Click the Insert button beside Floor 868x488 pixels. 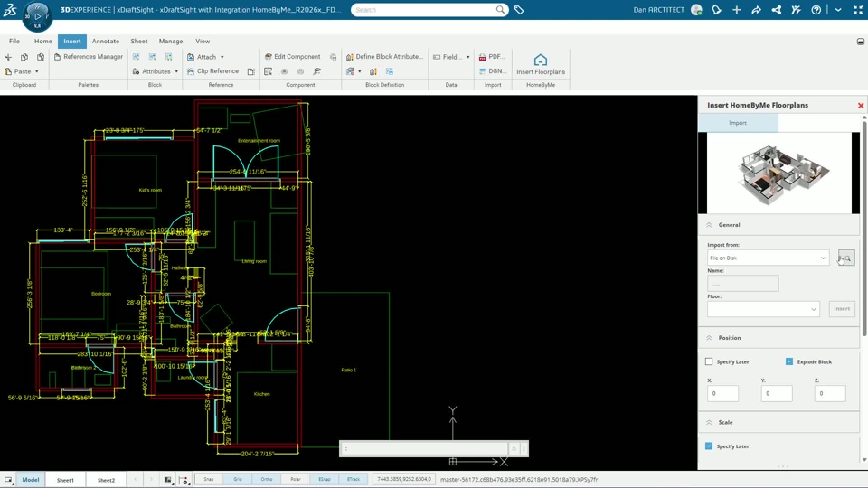pos(842,309)
